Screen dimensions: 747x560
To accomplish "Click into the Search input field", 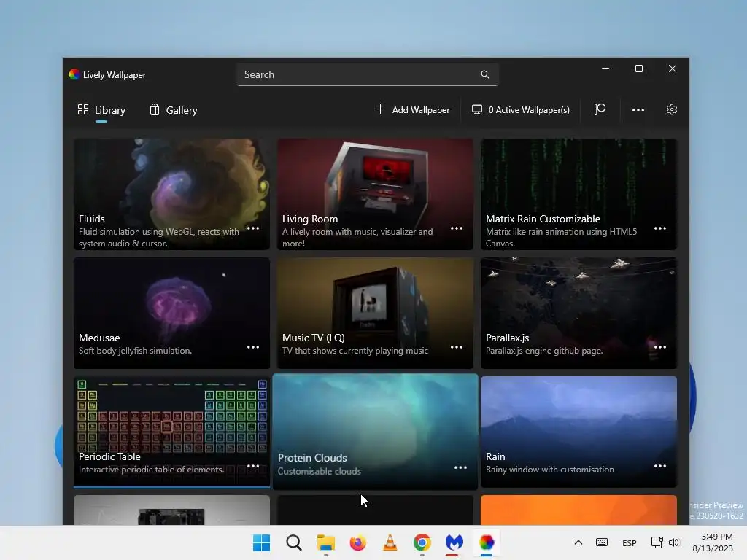I will click(x=367, y=74).
